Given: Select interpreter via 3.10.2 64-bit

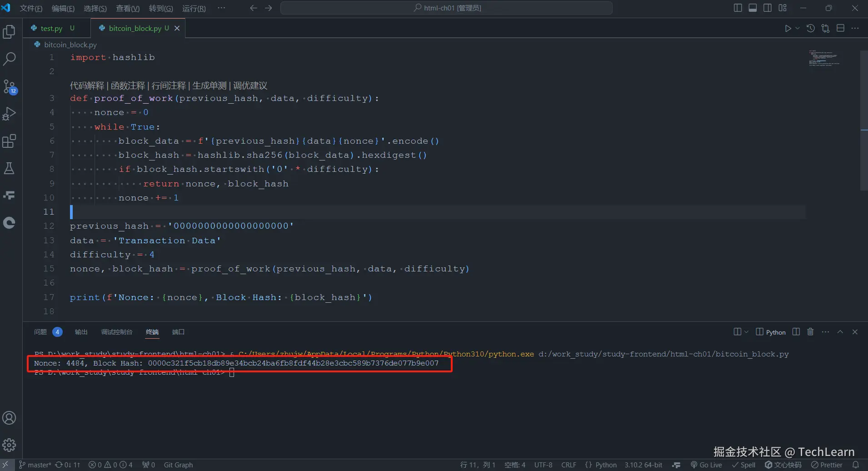Looking at the screenshot, I should click(643, 465).
